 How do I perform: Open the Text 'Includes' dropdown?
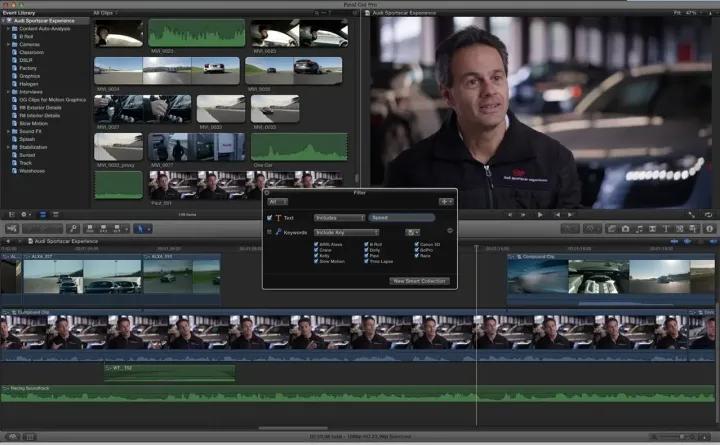(339, 217)
